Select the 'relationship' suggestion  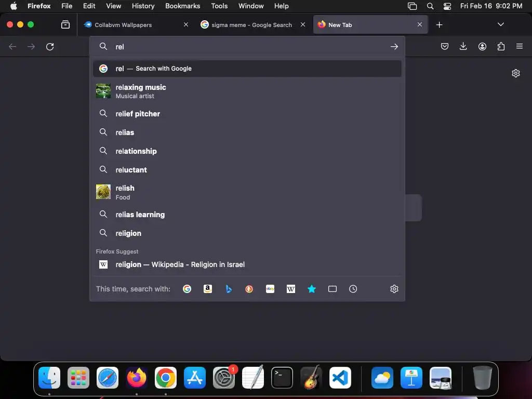pos(247,151)
